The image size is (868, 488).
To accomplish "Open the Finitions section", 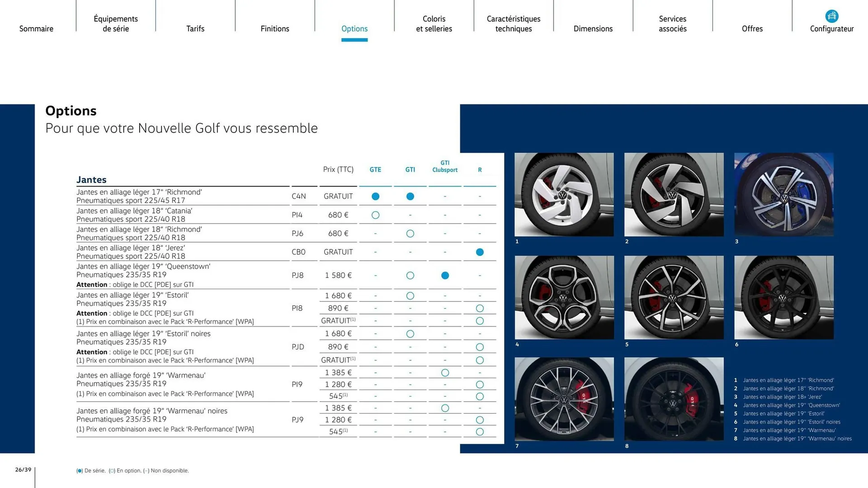I will point(275,28).
